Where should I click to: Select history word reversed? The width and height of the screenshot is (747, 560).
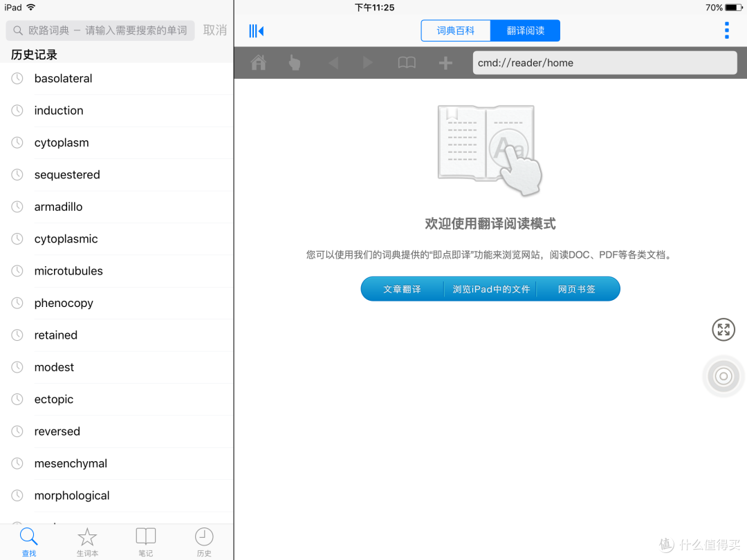pyautogui.click(x=117, y=431)
